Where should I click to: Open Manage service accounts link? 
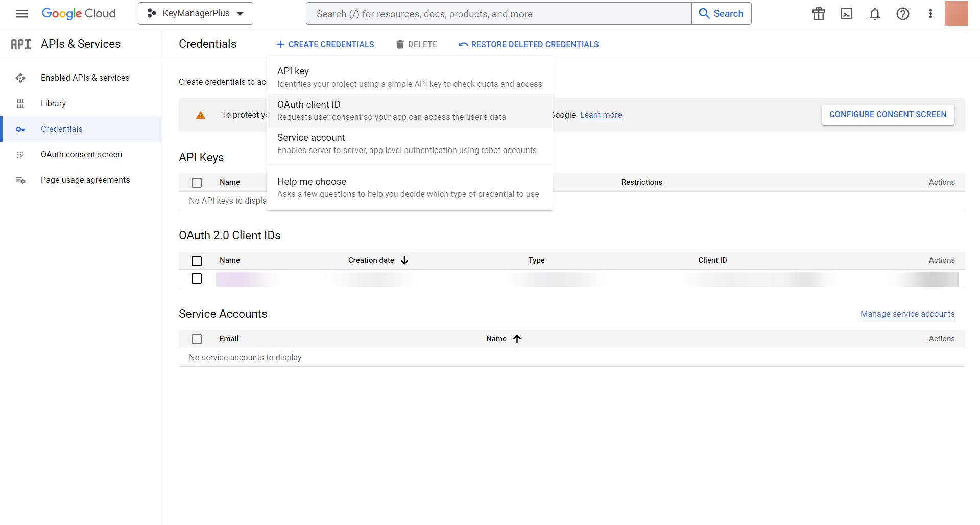point(907,314)
